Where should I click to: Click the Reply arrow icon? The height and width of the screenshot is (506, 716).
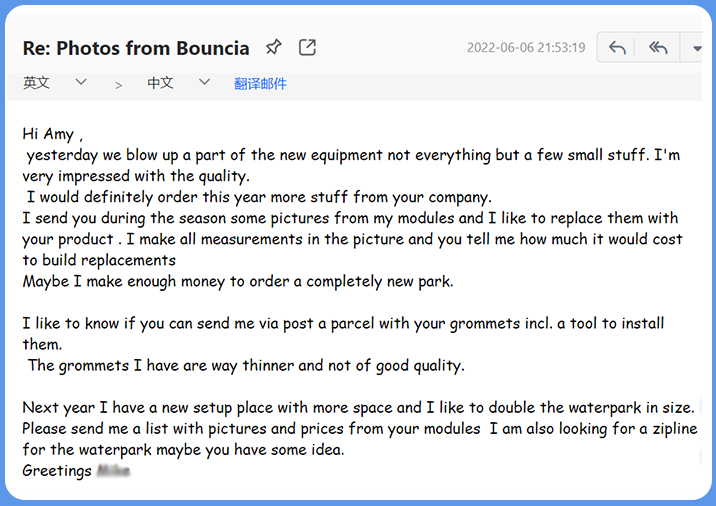coord(618,48)
